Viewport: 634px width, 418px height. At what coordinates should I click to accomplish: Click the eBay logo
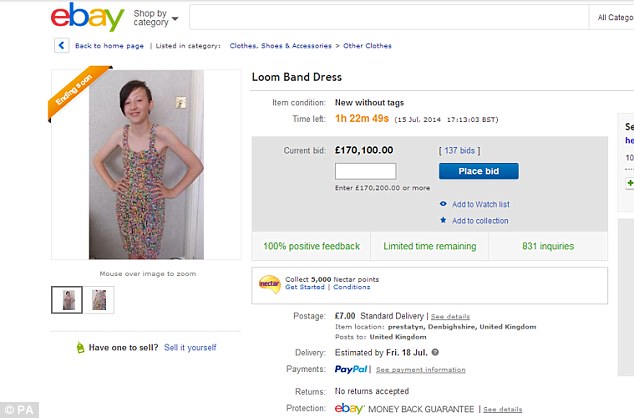86,17
